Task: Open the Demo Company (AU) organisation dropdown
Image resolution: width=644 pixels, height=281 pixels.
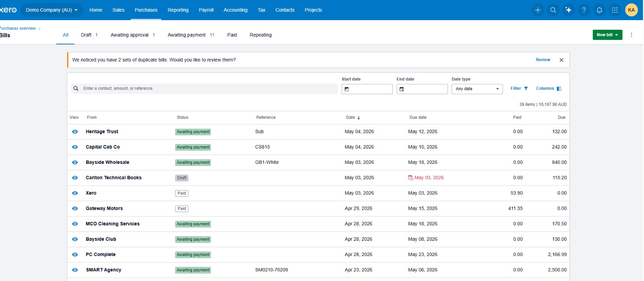Action: coord(52,10)
